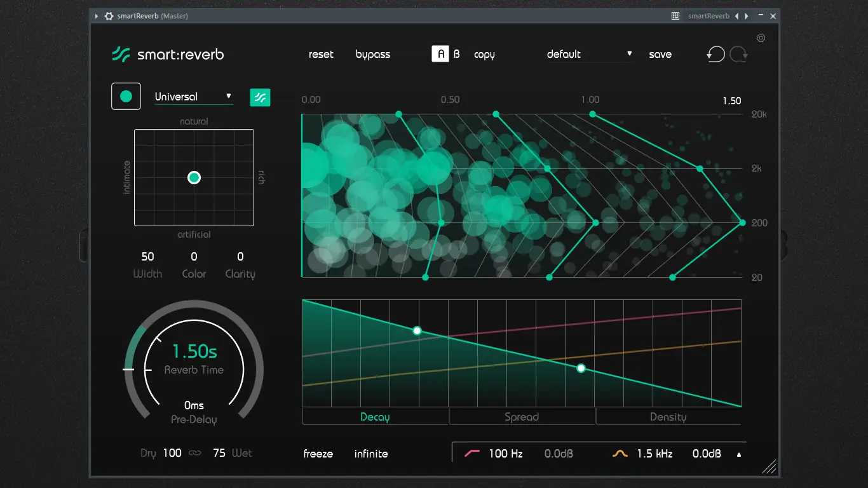The image size is (868, 488).
Task: Go to next preset with right arrow
Action: [747, 16]
